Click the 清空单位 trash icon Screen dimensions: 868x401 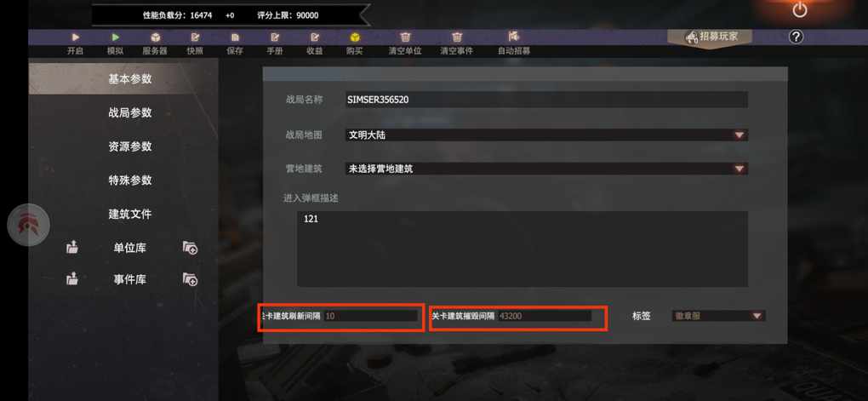406,37
